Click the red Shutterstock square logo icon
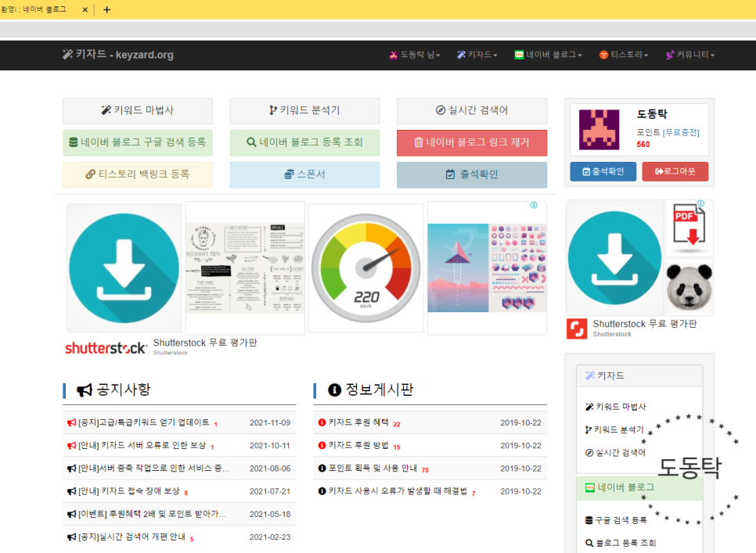The width and height of the screenshot is (756, 553). tap(577, 329)
